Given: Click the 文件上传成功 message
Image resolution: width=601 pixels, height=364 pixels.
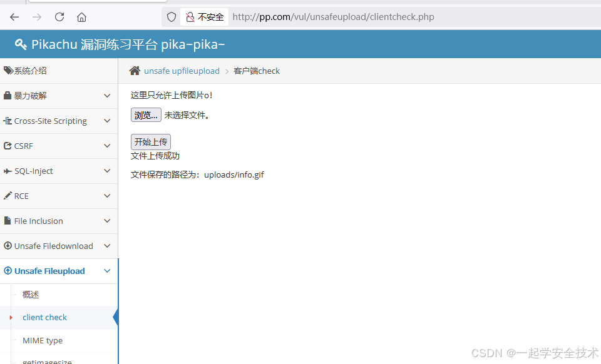Looking at the screenshot, I should [155, 156].
